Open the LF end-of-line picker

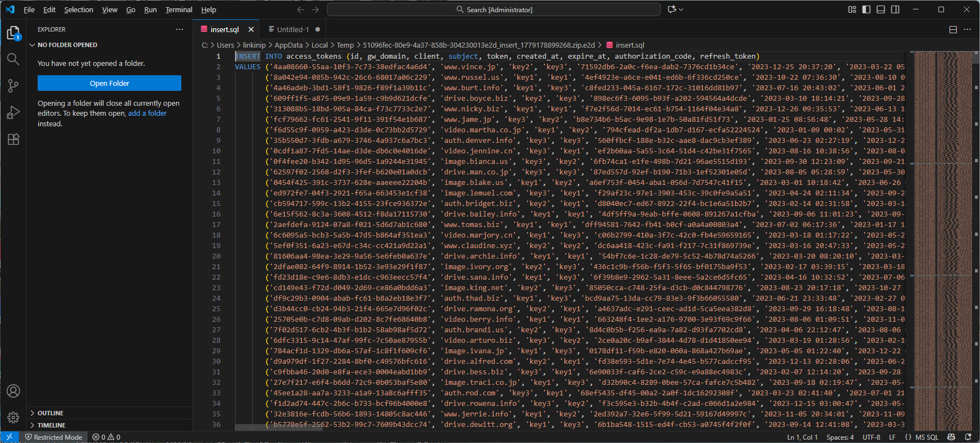pos(892,437)
